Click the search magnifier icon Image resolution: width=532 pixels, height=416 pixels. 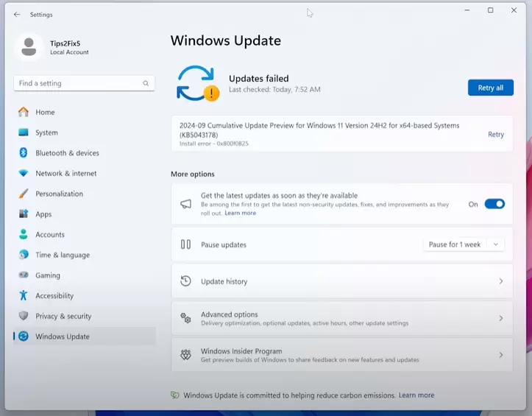click(146, 84)
